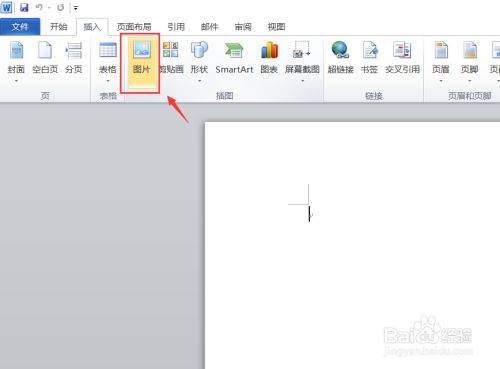The height and width of the screenshot is (369, 500).
Task: Add a bookmark using the 书签 icon
Action: (370, 50)
